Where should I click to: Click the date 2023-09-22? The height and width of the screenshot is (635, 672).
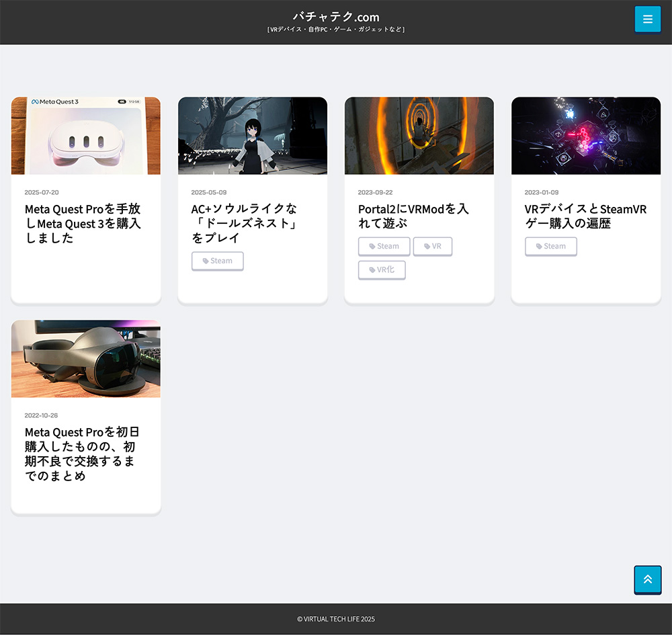[x=375, y=192]
